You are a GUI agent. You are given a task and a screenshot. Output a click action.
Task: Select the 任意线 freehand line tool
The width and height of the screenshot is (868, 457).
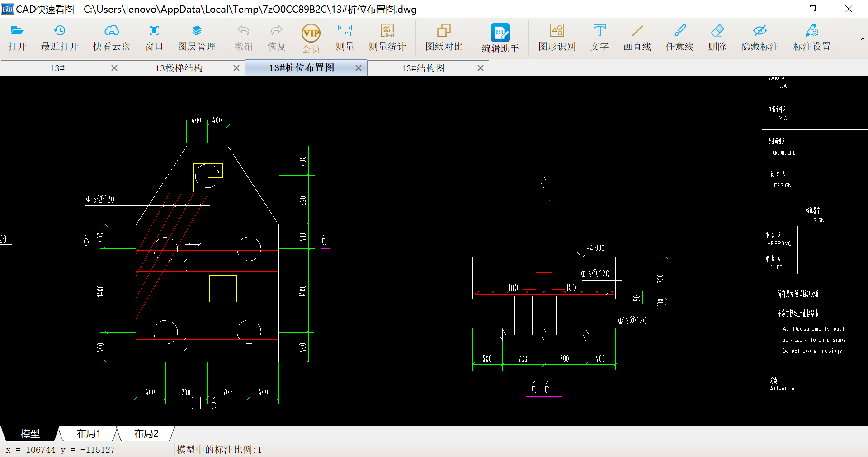point(680,38)
